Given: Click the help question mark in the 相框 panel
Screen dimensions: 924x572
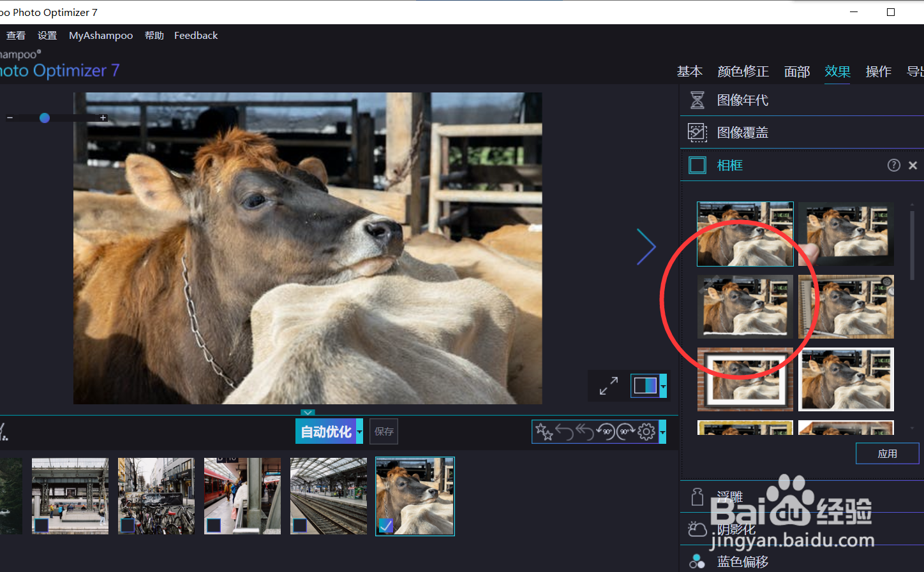Looking at the screenshot, I should [x=894, y=165].
